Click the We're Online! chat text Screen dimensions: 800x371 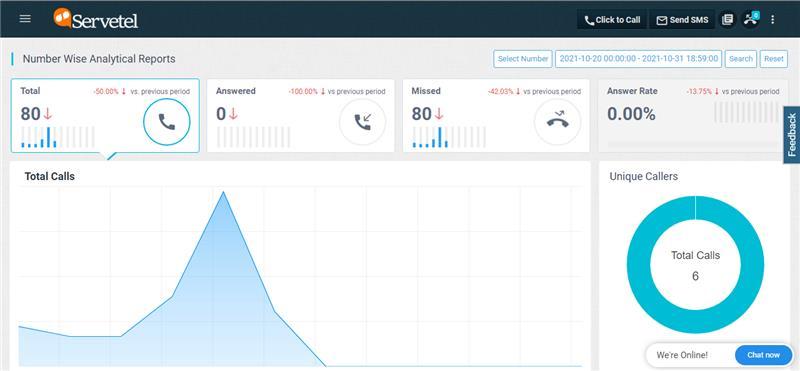tap(682, 355)
